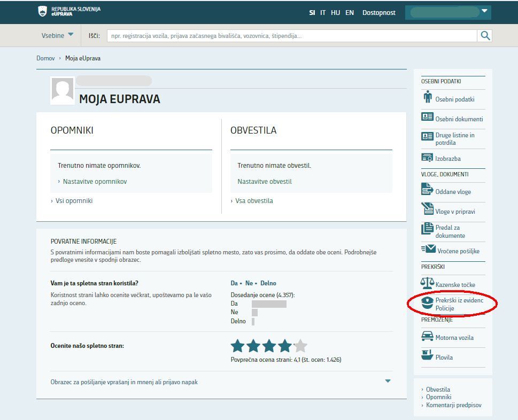Open Oddane vloge in sidebar
Screen dimensions: 518x420
pyautogui.click(x=453, y=191)
